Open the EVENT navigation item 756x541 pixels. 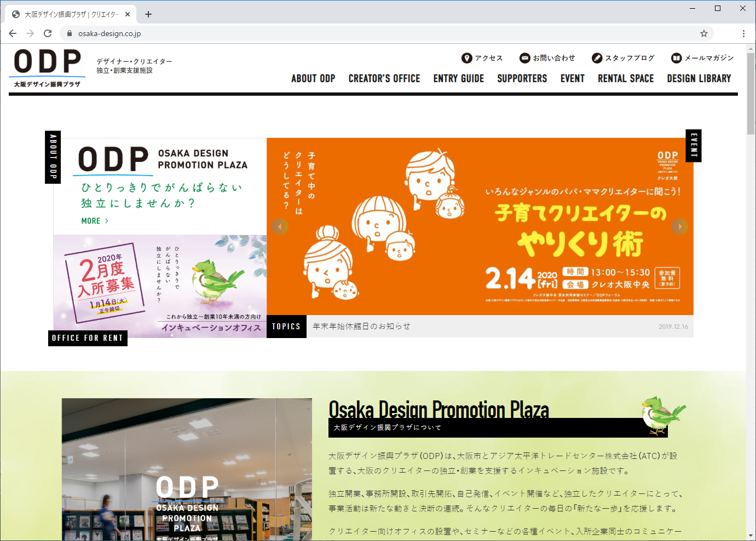click(x=573, y=79)
